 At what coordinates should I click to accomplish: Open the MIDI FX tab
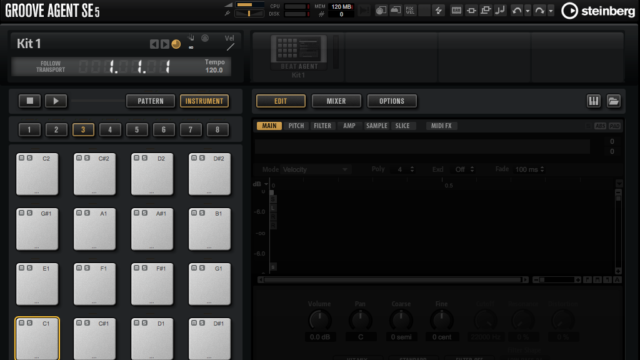pyautogui.click(x=441, y=126)
